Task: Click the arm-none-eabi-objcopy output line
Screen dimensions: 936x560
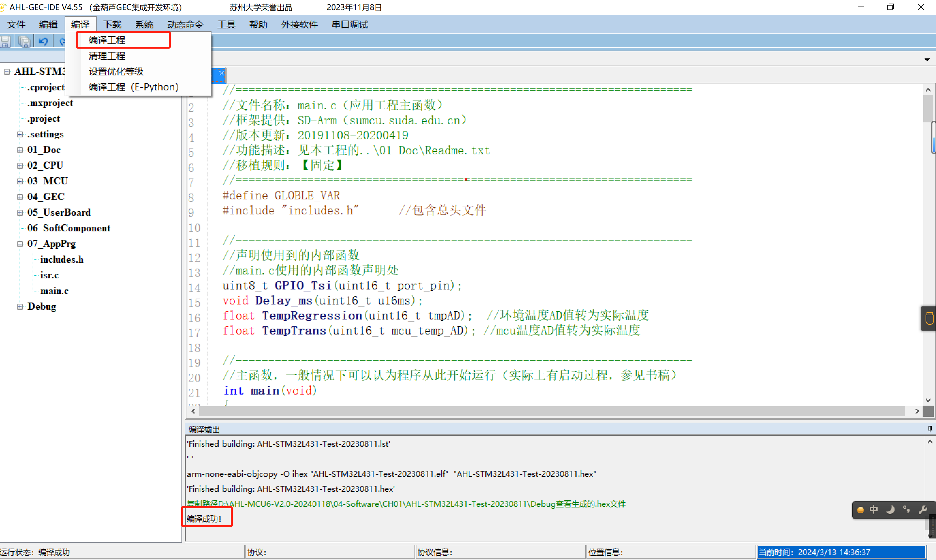Action: pyautogui.click(x=391, y=474)
